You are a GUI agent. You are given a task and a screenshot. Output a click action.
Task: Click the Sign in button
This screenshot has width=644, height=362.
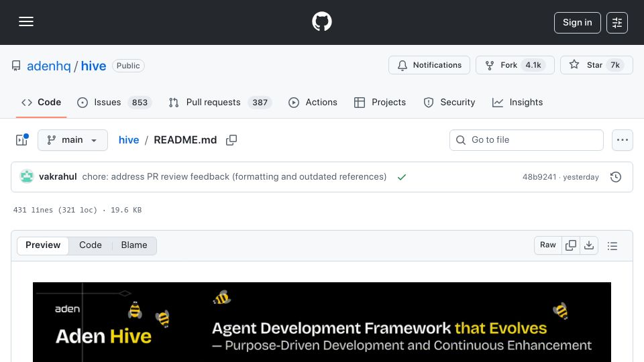pyautogui.click(x=577, y=23)
